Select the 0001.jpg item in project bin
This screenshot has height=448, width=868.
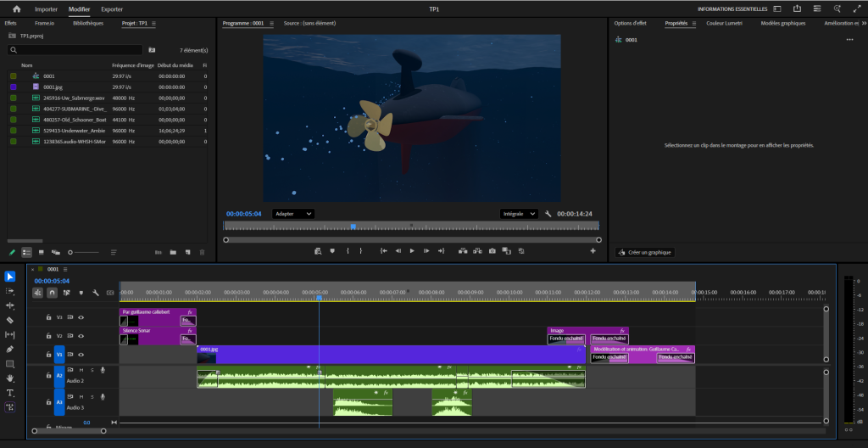click(x=51, y=87)
